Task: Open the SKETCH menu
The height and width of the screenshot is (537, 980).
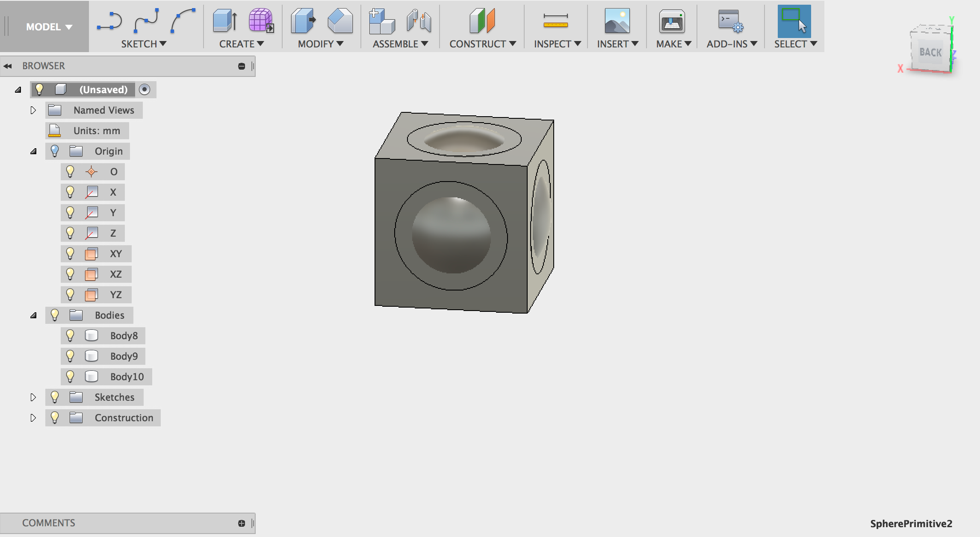Action: point(144,44)
